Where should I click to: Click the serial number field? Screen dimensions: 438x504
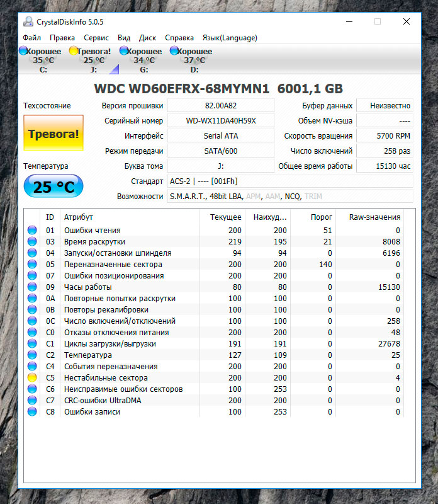tap(221, 120)
